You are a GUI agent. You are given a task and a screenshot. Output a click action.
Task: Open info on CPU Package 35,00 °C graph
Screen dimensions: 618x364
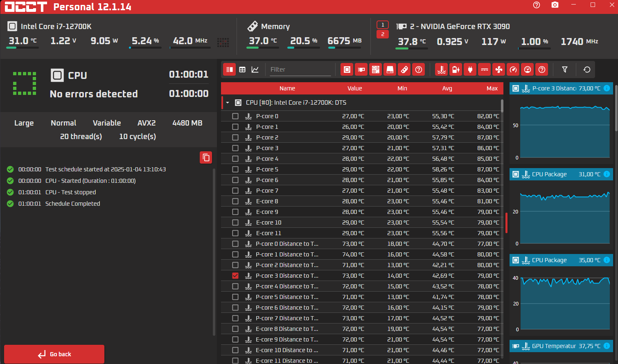(607, 260)
